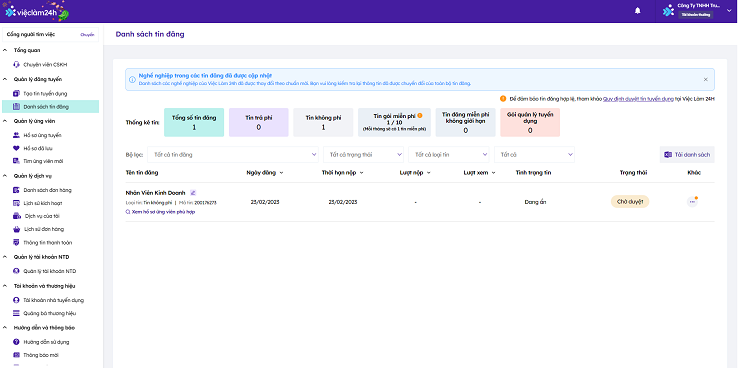Open the three-dot menu in Khác column
Viewport: 740px width, 368px height.
(x=692, y=201)
